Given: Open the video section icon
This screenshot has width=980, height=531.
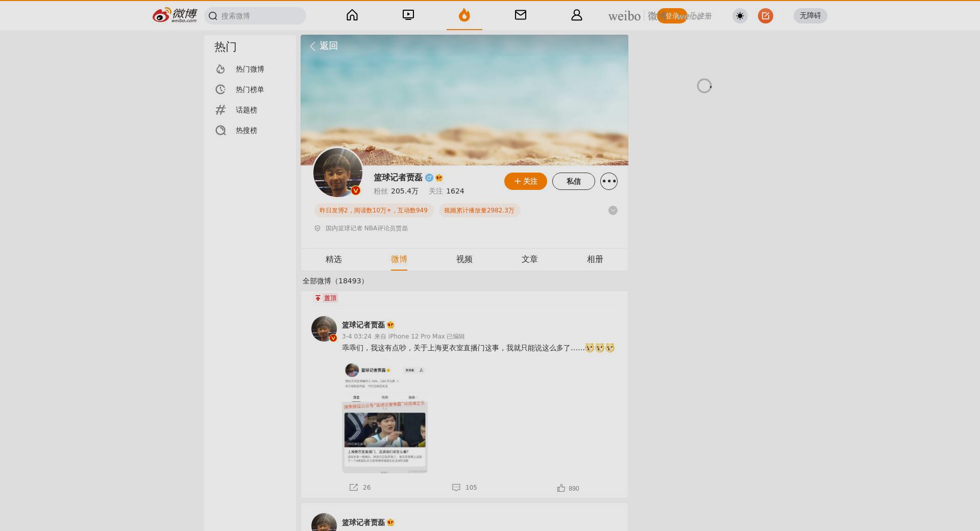Looking at the screenshot, I should 408,15.
